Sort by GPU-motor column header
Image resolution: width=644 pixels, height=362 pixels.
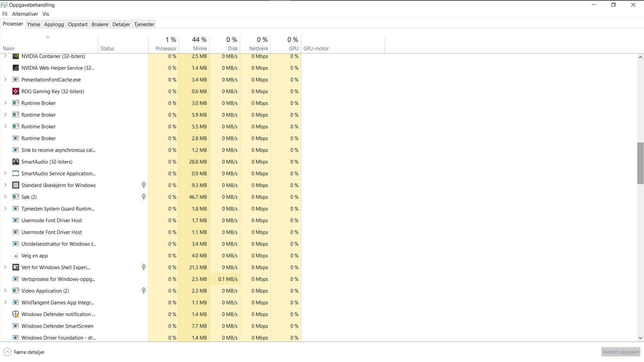tap(343, 44)
